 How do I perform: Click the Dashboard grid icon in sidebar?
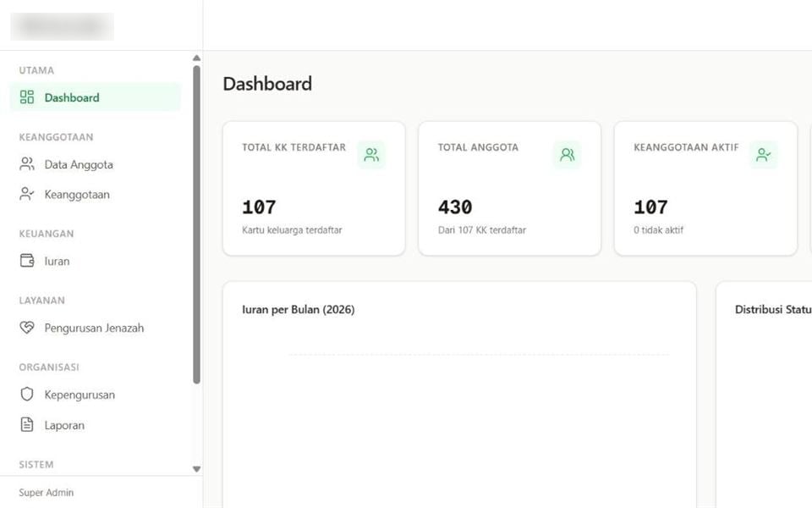click(27, 97)
